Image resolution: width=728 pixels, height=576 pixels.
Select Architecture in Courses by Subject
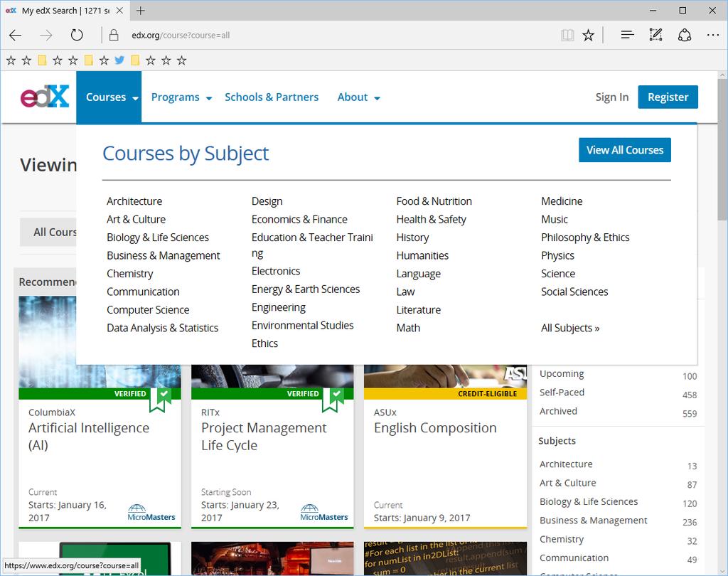[x=134, y=201]
